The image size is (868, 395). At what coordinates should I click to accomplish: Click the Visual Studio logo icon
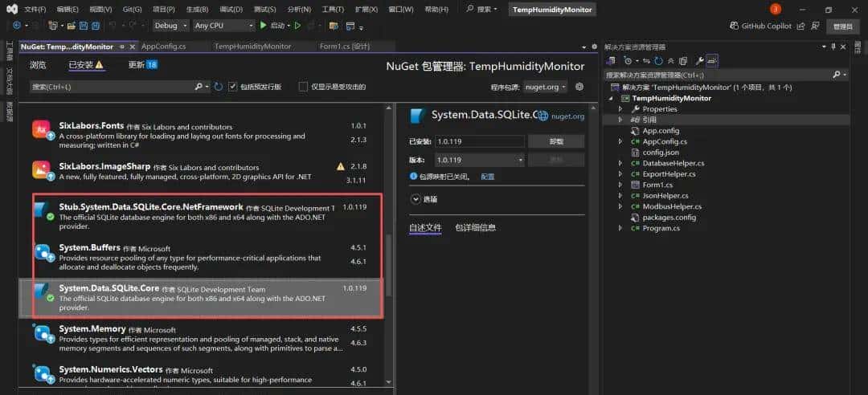tap(12, 9)
